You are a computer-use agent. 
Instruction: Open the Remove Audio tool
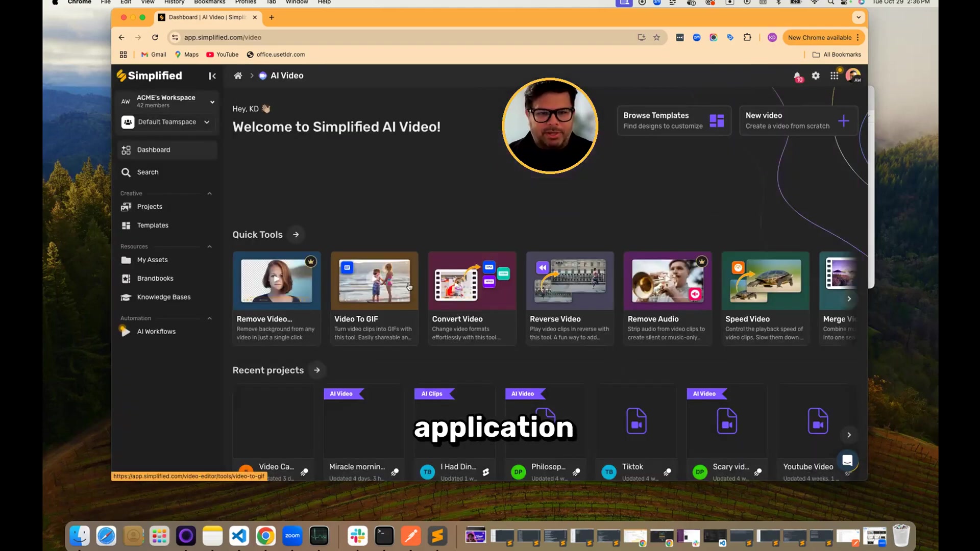668,298
